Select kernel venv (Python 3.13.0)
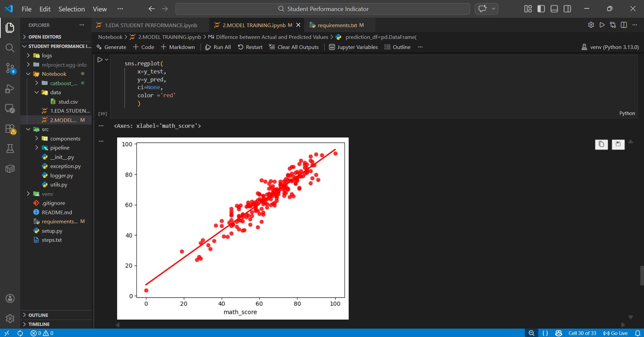The width and height of the screenshot is (644, 337). 610,47
